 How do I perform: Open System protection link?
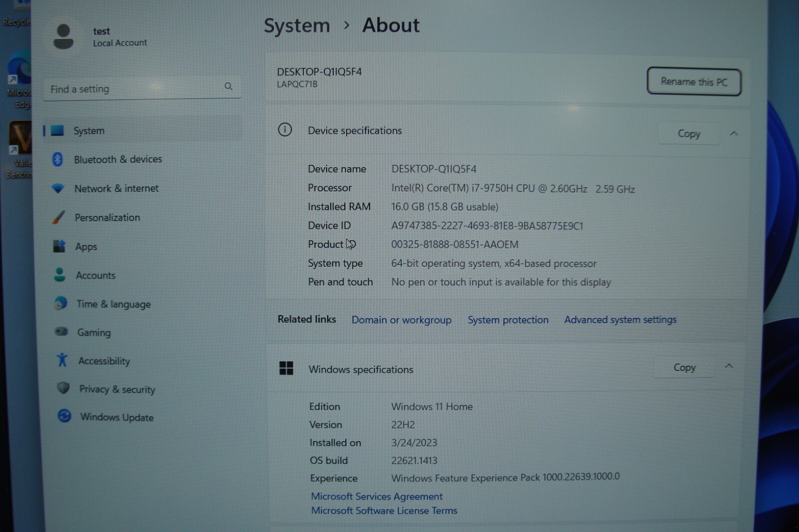(x=508, y=320)
